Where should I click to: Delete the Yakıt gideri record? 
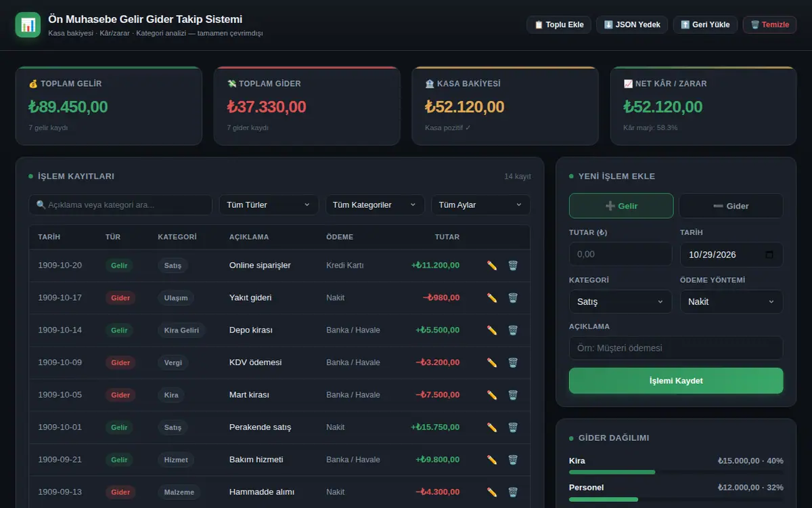click(513, 298)
